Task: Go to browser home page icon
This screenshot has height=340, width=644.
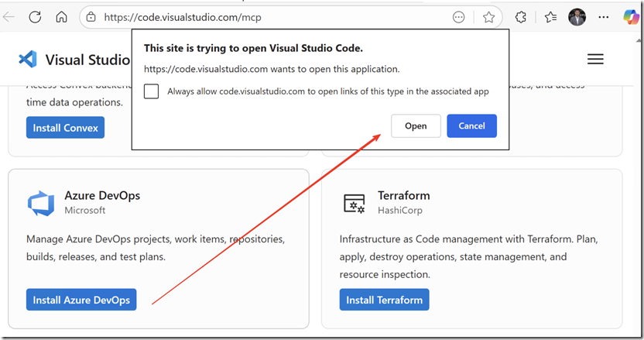Action: tap(62, 17)
